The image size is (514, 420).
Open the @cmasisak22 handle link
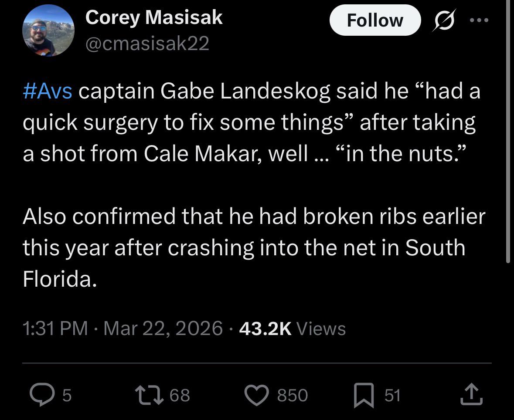pos(147,43)
